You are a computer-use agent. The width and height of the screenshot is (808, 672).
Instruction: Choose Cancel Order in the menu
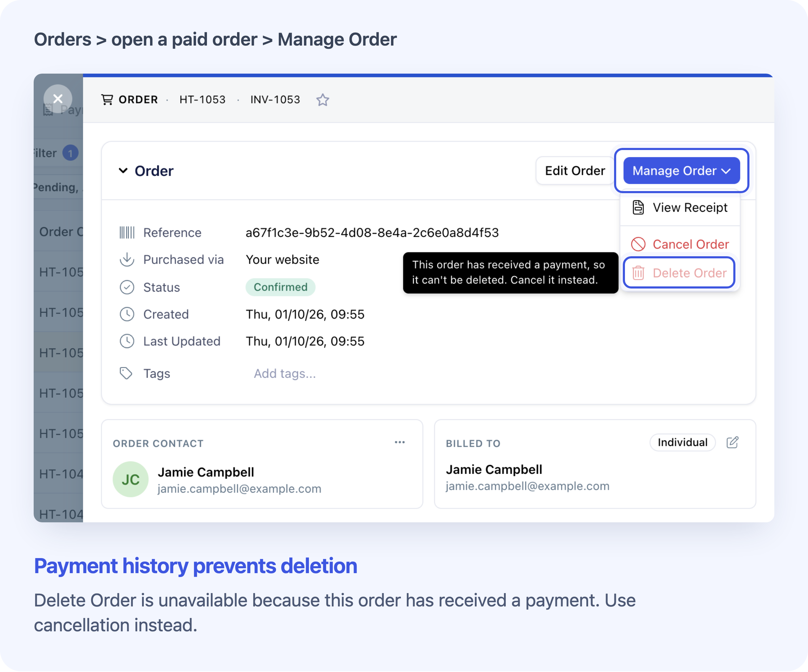[x=680, y=244]
